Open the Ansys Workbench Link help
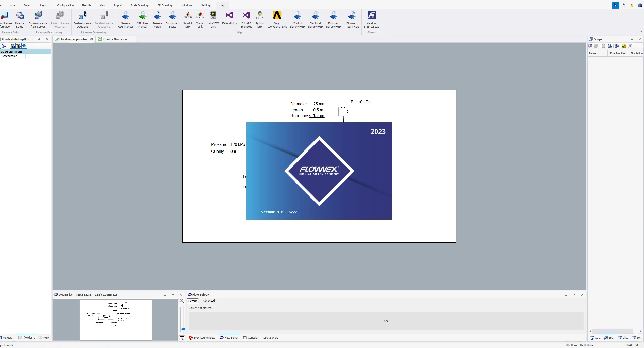The height and width of the screenshot is (348, 644). coord(277,20)
